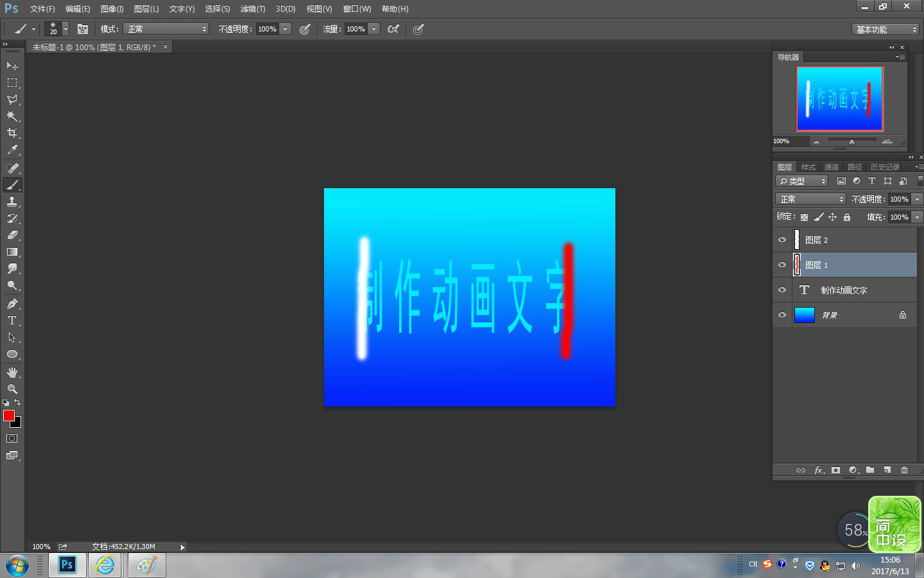
Task: Open the brush panel toggle icon
Action: click(82, 29)
